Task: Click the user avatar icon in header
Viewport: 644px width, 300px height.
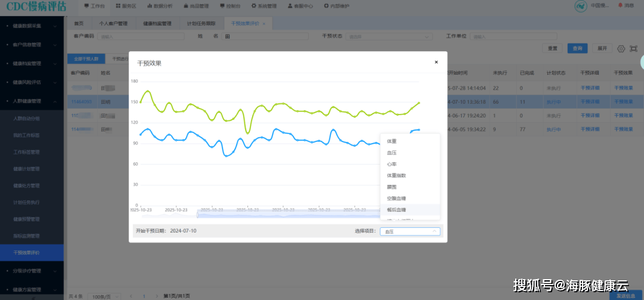Action: 581,6
